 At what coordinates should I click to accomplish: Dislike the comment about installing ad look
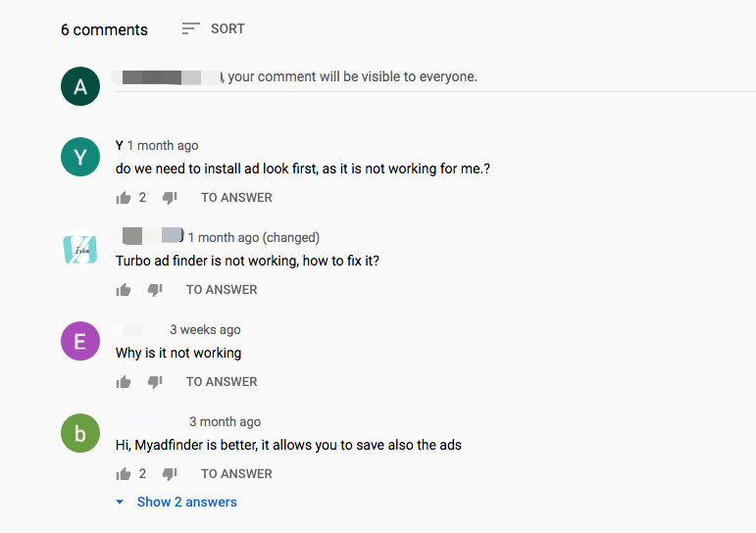170,198
